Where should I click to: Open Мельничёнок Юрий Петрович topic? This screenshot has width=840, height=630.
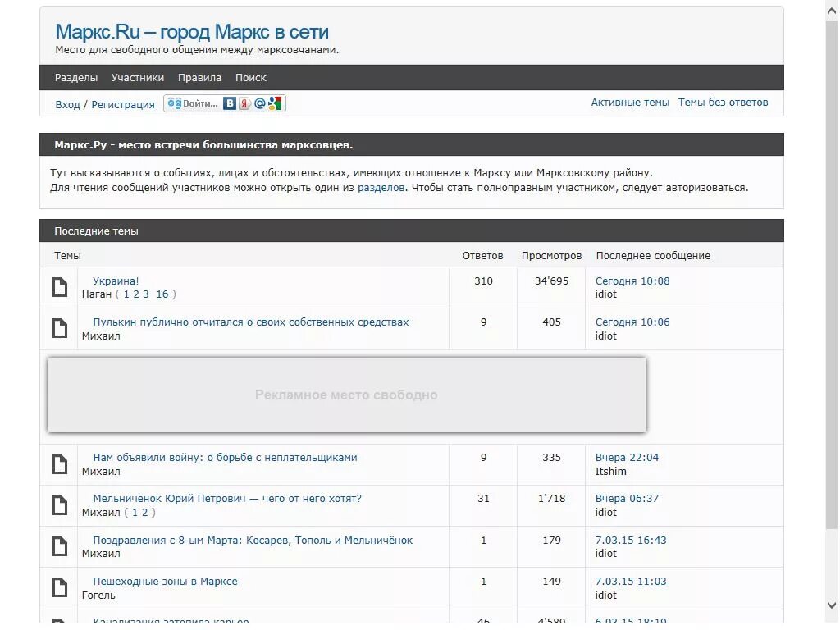[227, 498]
